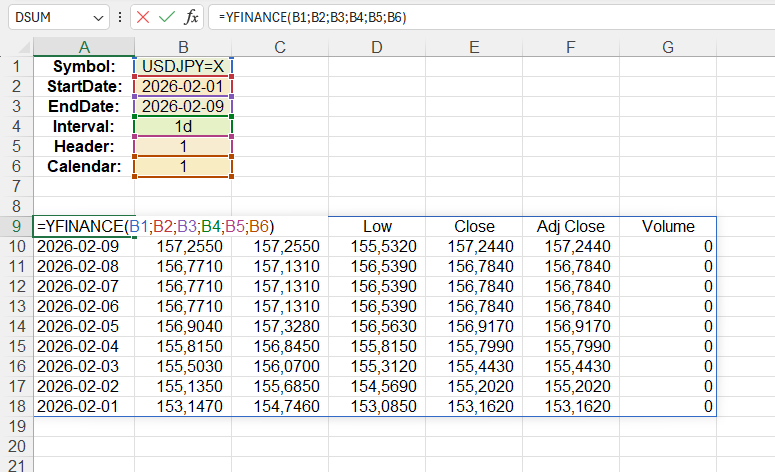Select row 9 header
775x472 pixels.
click(x=16, y=226)
